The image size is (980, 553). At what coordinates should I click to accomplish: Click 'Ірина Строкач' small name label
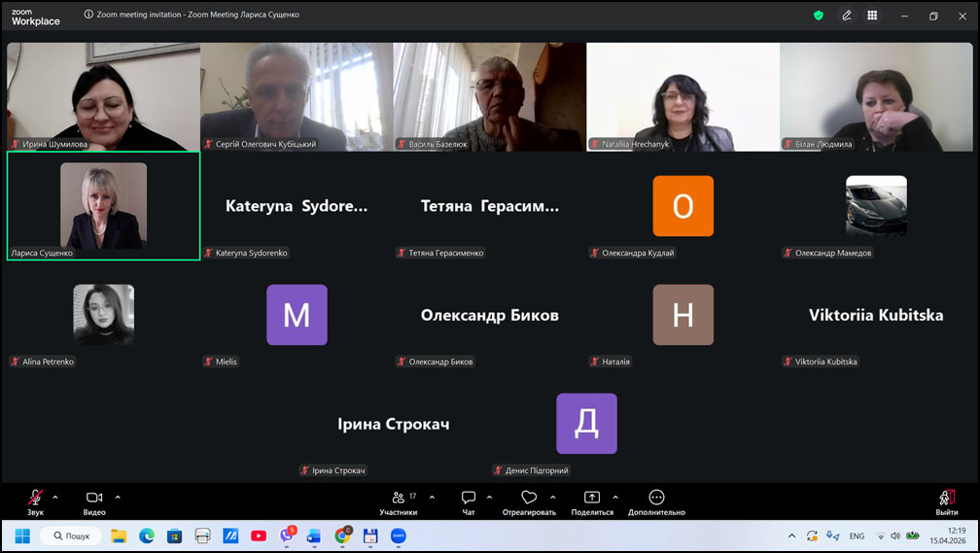338,470
